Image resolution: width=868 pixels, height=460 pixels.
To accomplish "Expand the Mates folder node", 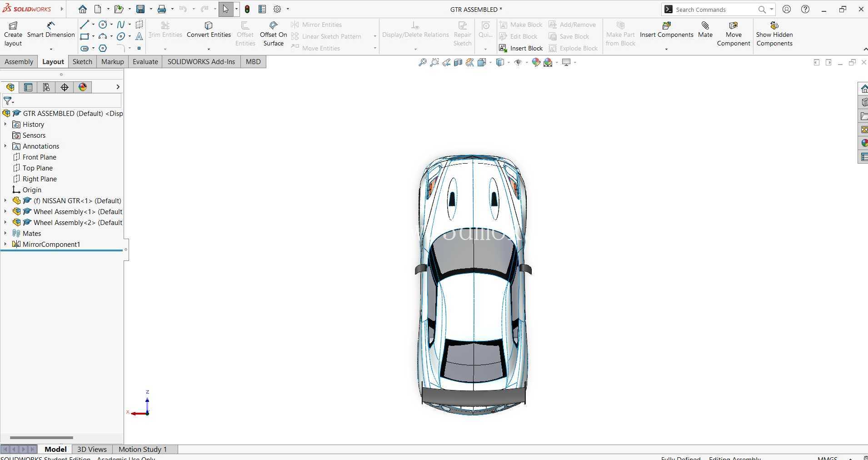I will tap(5, 233).
